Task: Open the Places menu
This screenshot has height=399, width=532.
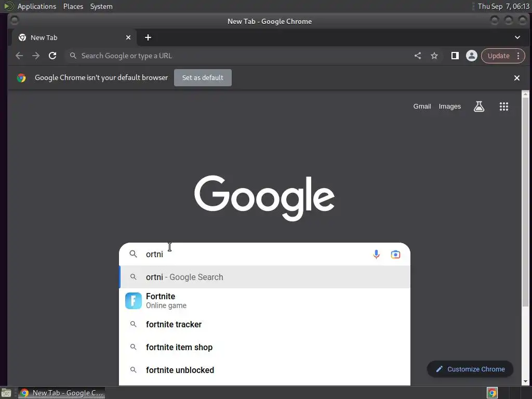Action: (73, 6)
